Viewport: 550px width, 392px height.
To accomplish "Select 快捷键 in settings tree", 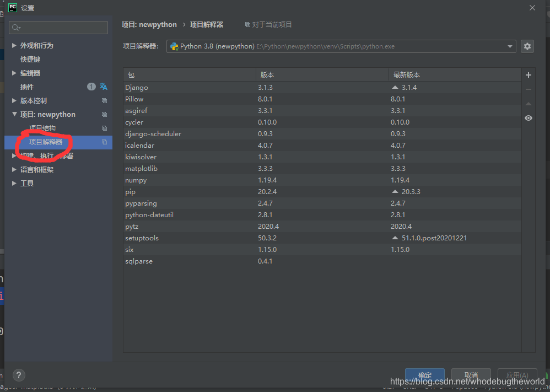I will [x=30, y=60].
